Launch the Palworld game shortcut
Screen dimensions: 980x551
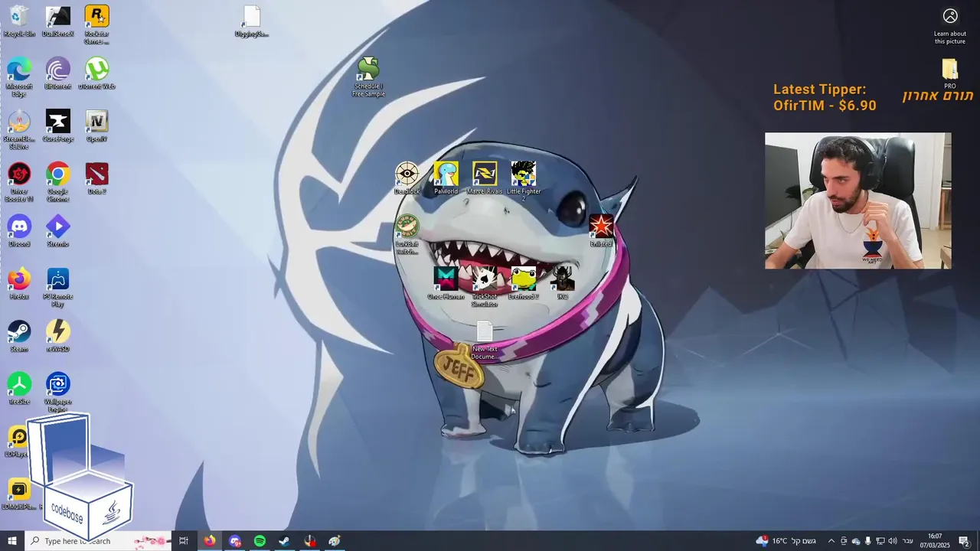click(x=446, y=178)
